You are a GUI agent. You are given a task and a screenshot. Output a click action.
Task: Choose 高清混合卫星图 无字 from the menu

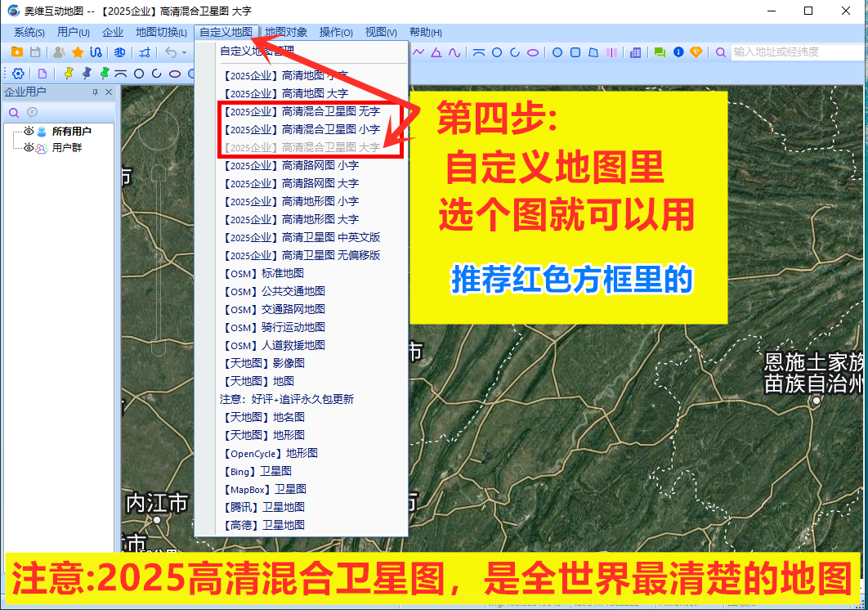[x=302, y=111]
